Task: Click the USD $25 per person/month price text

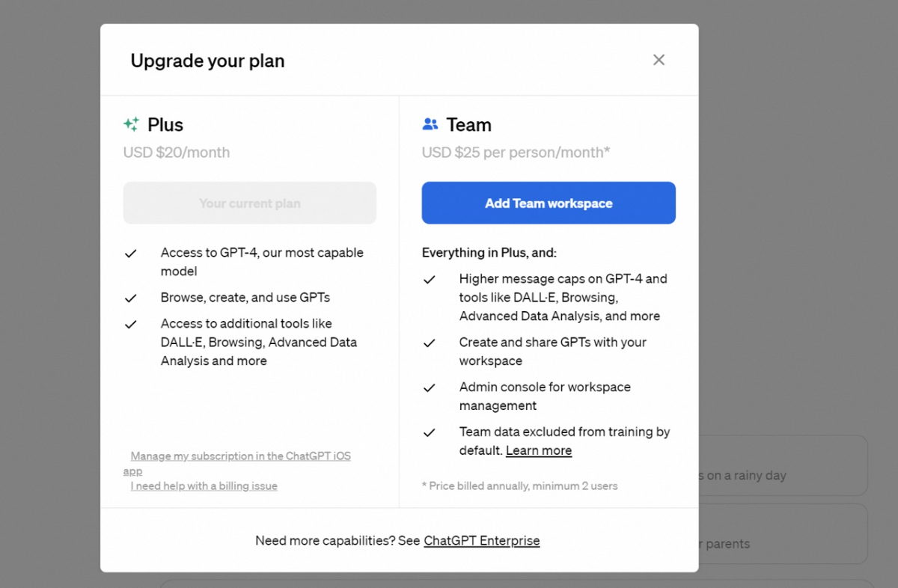Action: tap(516, 153)
